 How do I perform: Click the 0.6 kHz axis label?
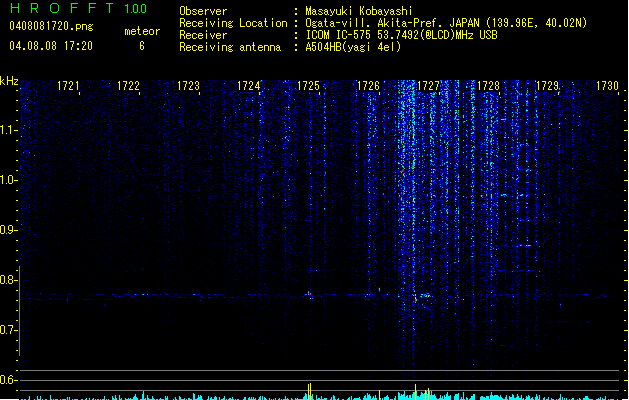(8, 380)
